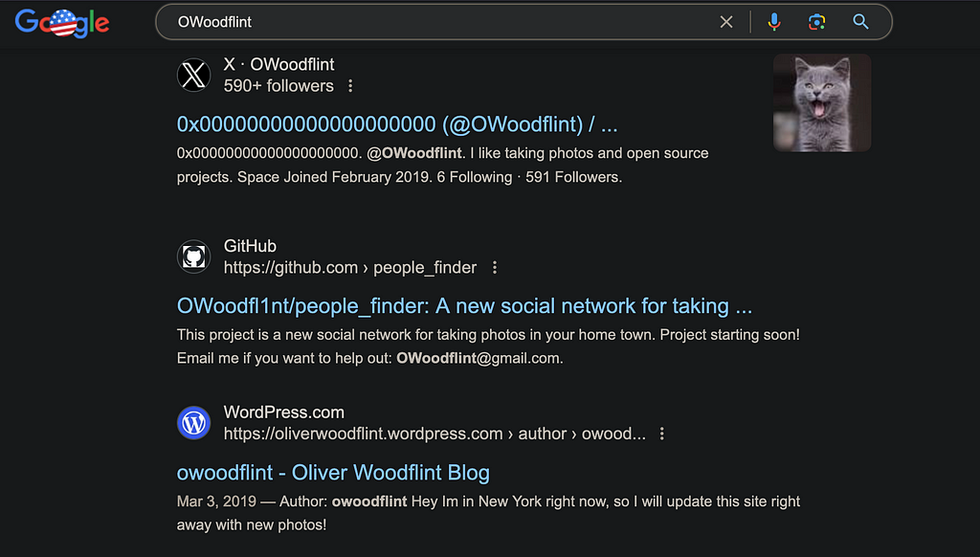Screen dimensions: 980x557
Task: Open the 0x00000000000000000000 (@OWoodflint) result link
Action: click(x=397, y=124)
